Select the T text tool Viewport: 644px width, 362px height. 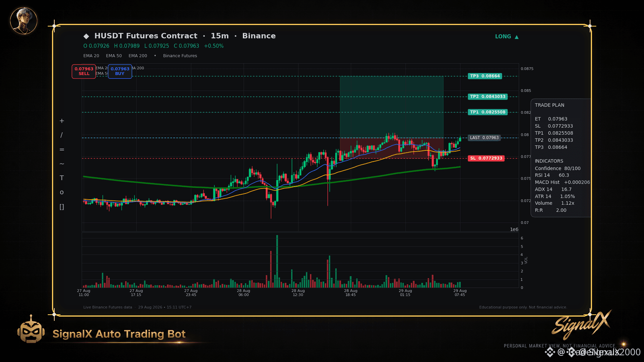[x=62, y=178]
